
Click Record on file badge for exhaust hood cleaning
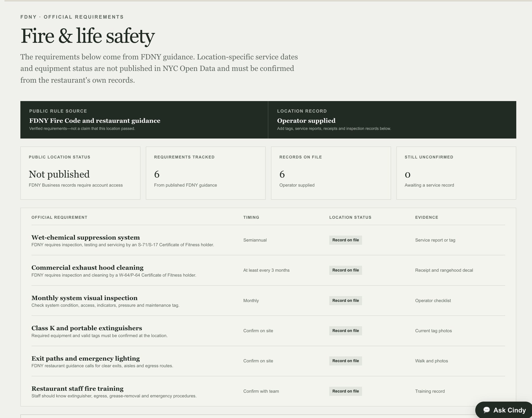346,270
